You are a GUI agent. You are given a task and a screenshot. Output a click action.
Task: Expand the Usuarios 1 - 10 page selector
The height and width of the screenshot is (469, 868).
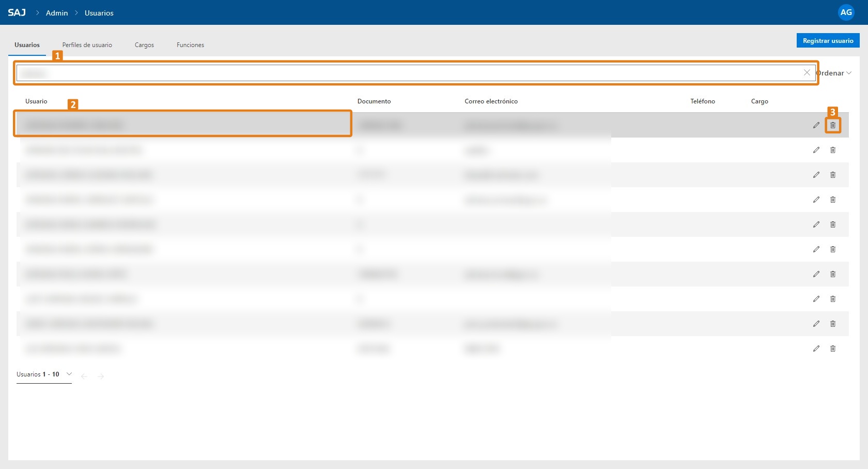coord(44,374)
